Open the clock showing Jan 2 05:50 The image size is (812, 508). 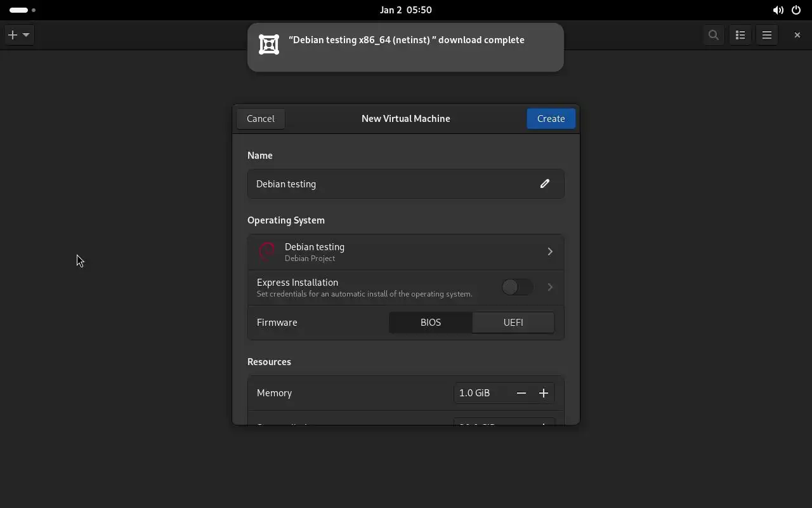[406, 10]
